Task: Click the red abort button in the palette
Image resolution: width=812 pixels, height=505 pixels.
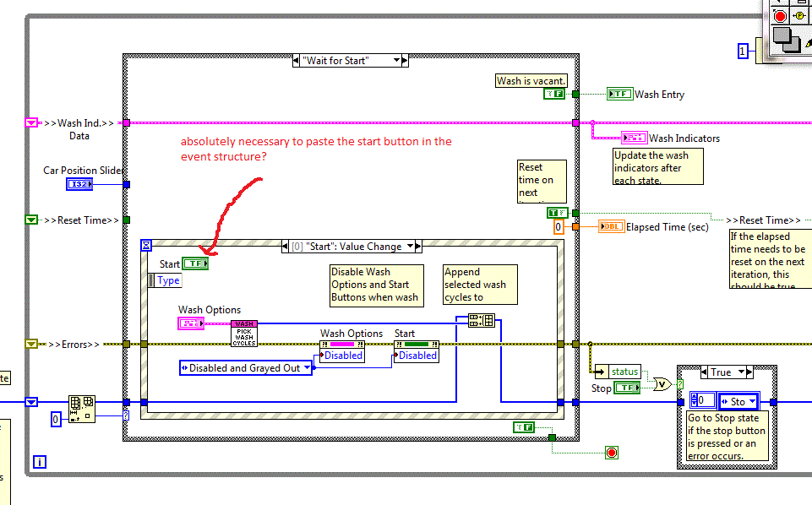Action: [x=780, y=17]
